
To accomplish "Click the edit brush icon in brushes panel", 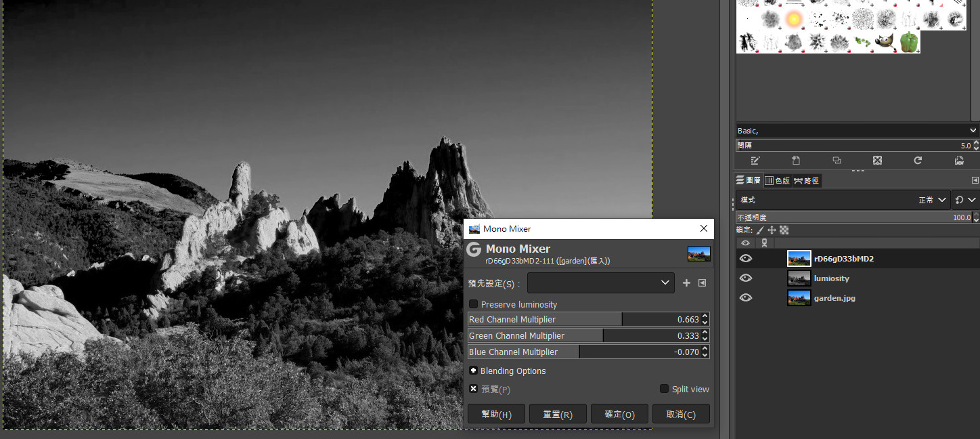I will tap(755, 161).
